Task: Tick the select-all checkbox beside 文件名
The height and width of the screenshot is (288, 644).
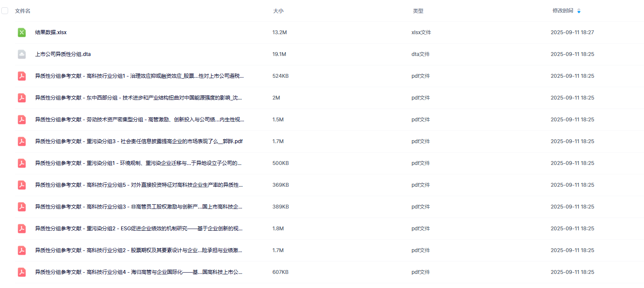Action: pos(5,11)
